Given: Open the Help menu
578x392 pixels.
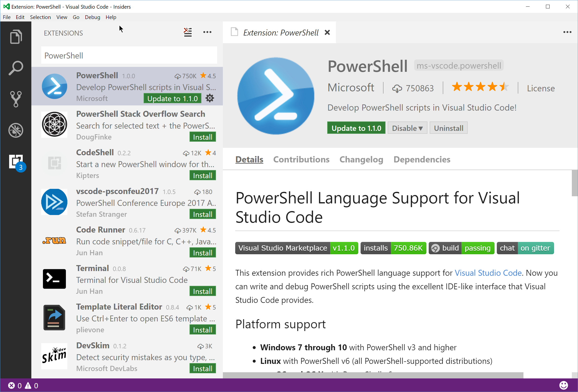Looking at the screenshot, I should (x=111, y=17).
